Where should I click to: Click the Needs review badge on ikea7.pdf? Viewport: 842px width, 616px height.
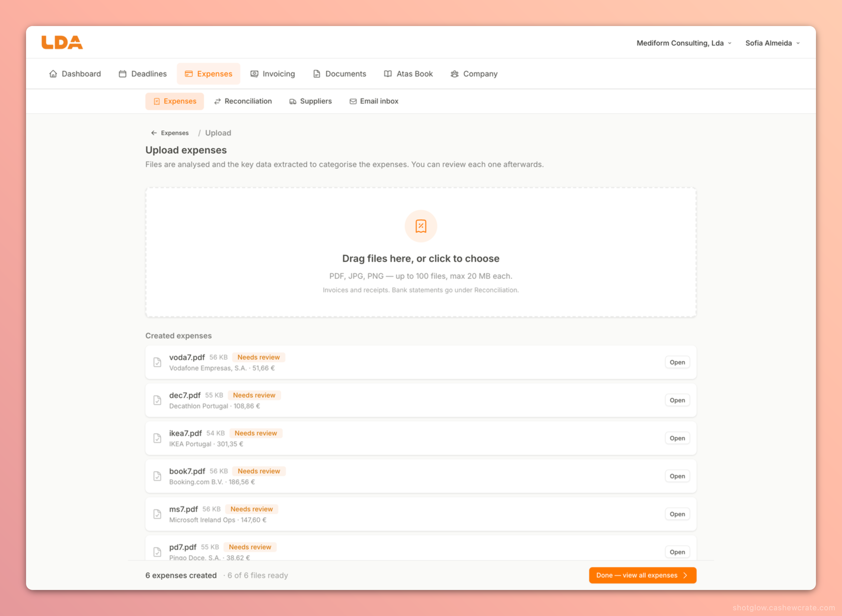pyautogui.click(x=256, y=433)
